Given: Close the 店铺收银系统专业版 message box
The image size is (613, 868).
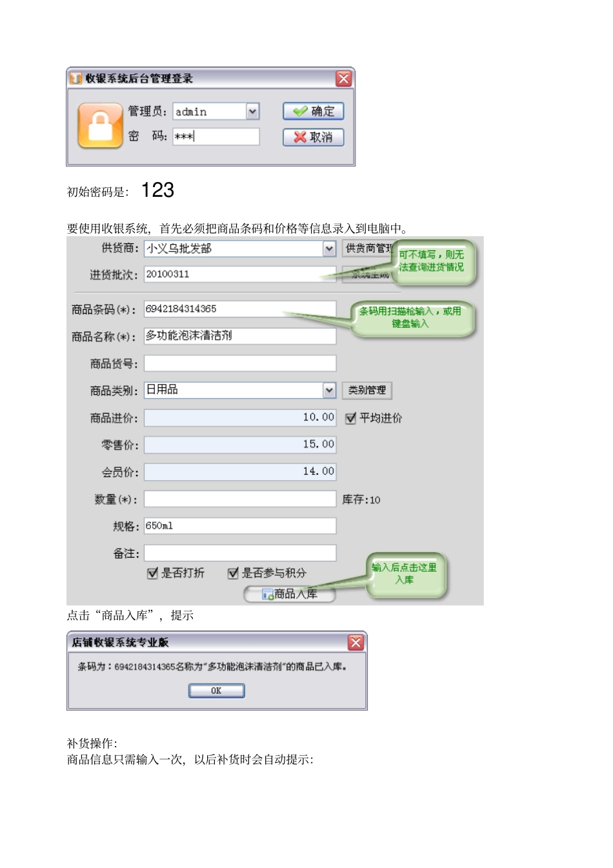Looking at the screenshot, I should tap(356, 642).
